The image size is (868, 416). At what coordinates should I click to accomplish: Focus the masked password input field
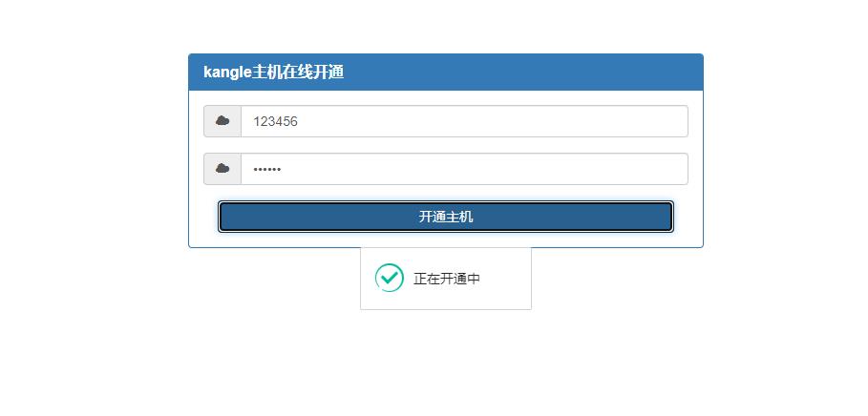tap(464, 169)
